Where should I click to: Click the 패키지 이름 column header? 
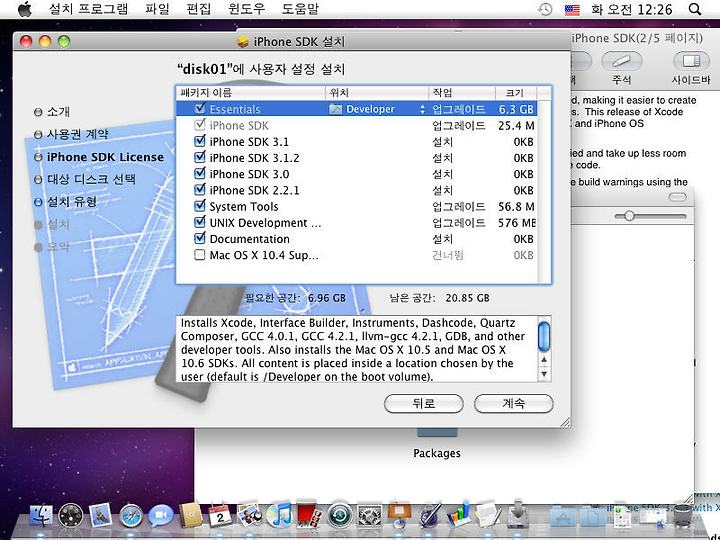(x=251, y=93)
